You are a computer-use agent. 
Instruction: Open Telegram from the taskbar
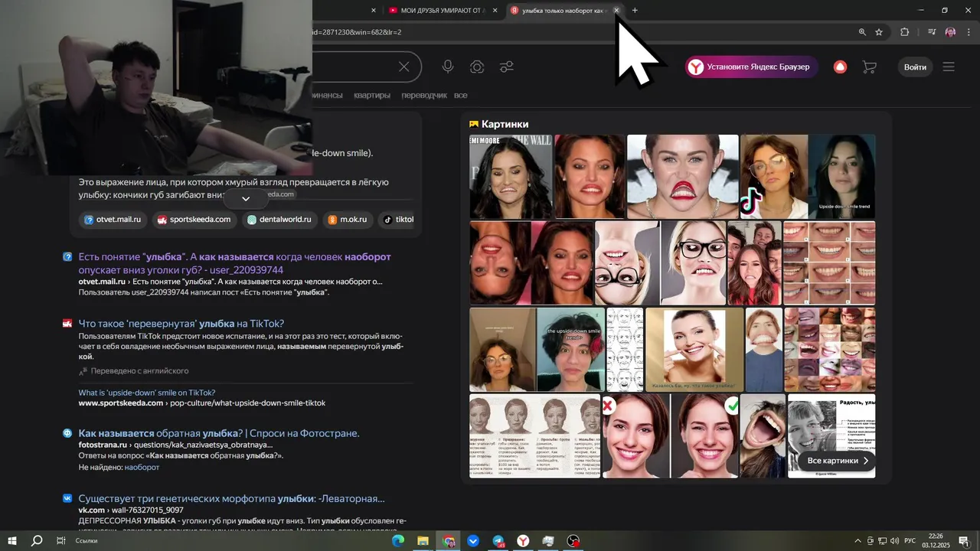pyautogui.click(x=498, y=540)
